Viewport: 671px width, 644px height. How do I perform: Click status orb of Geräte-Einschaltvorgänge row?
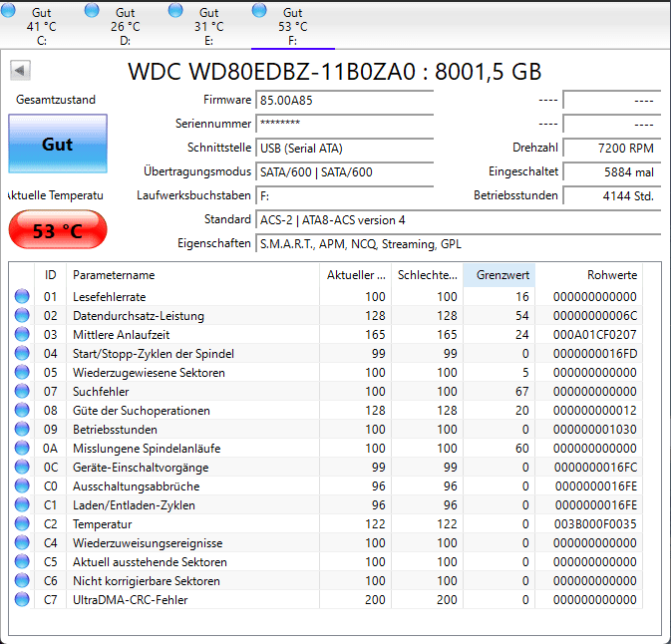tap(22, 467)
